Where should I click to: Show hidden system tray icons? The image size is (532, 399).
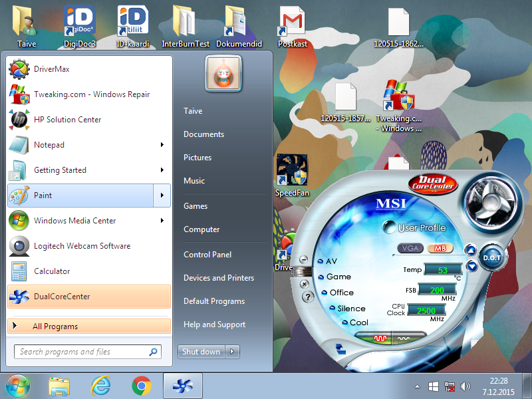[x=418, y=386]
